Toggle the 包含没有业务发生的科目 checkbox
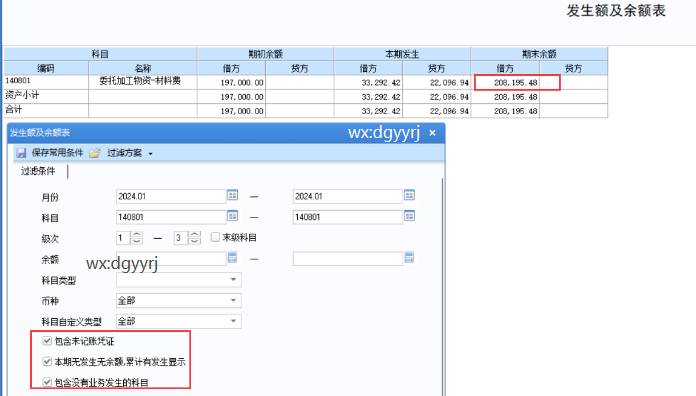The width and height of the screenshot is (696, 396). 47,382
